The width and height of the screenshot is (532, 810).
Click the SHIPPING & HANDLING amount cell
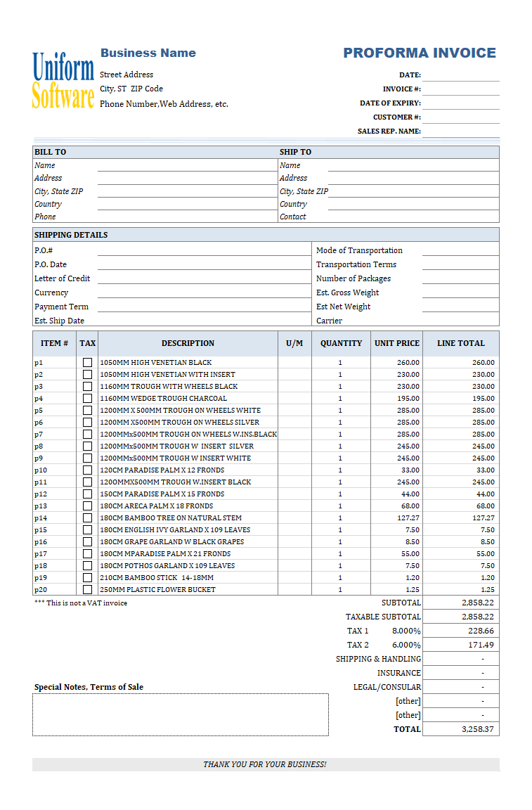[x=461, y=659]
